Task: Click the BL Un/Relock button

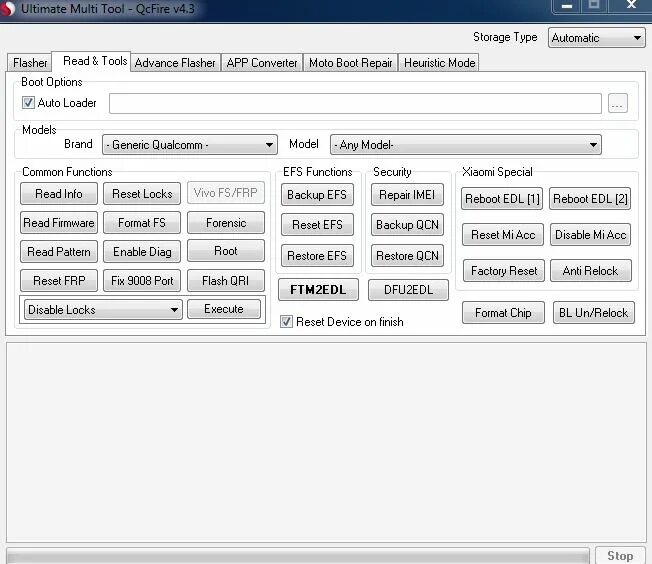Action: [x=593, y=313]
